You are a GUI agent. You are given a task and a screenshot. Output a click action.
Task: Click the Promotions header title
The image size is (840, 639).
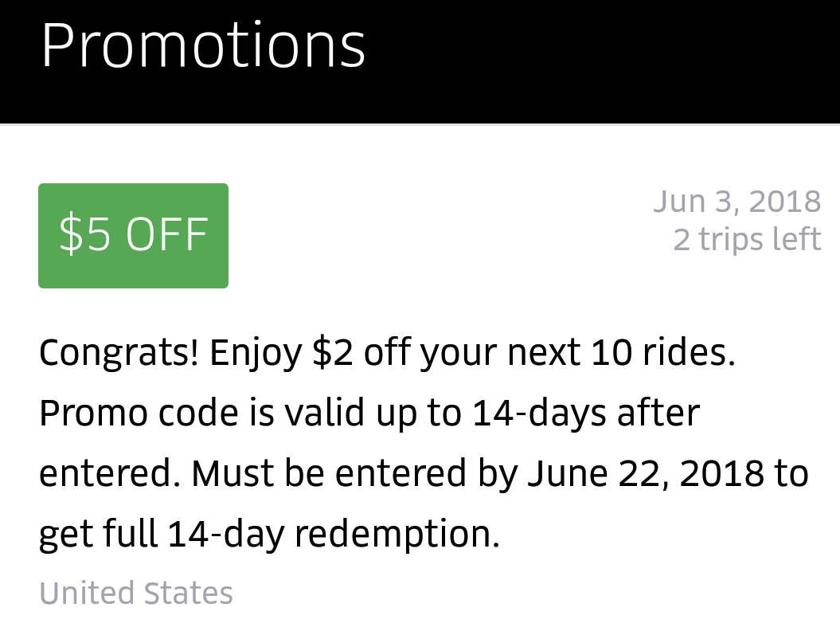(203, 46)
